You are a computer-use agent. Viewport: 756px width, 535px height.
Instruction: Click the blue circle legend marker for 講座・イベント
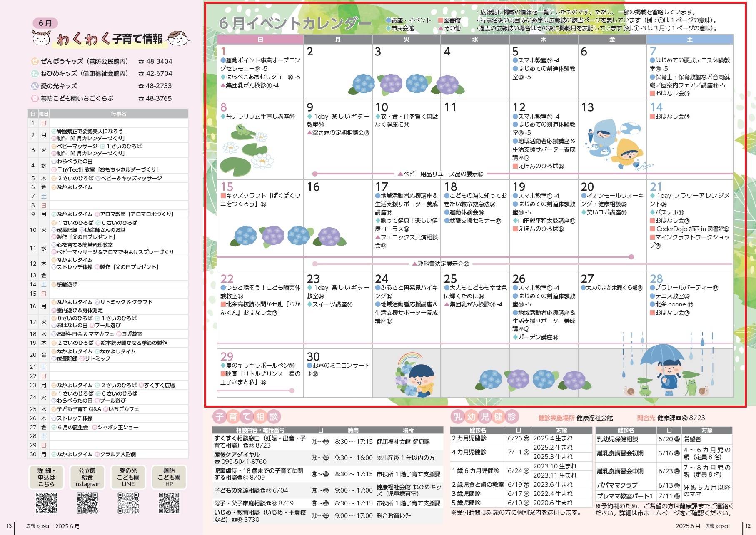coord(388,20)
